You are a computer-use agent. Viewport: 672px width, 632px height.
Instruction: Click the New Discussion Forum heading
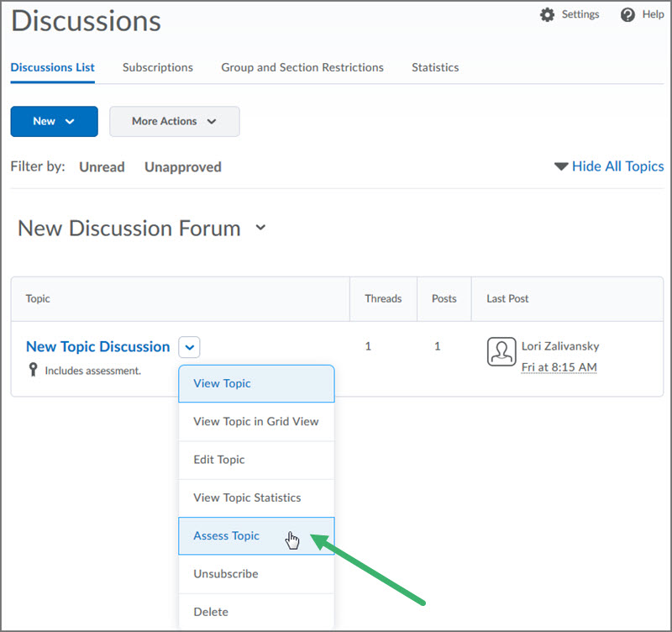129,228
